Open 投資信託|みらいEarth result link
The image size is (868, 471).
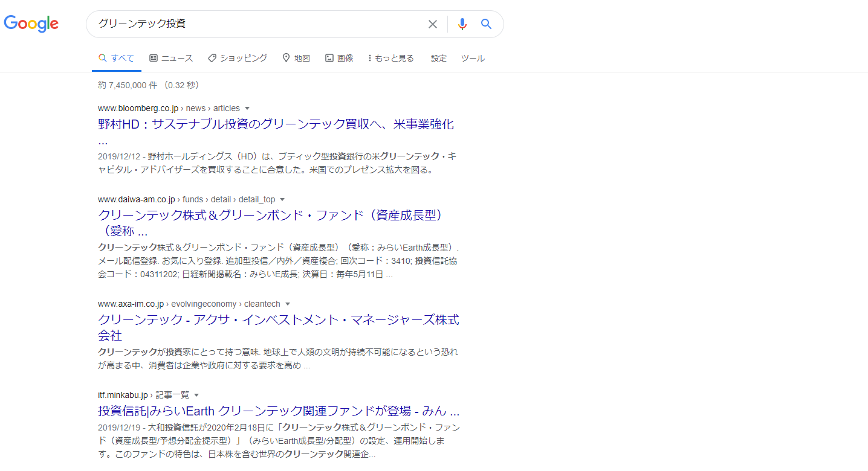click(279, 411)
